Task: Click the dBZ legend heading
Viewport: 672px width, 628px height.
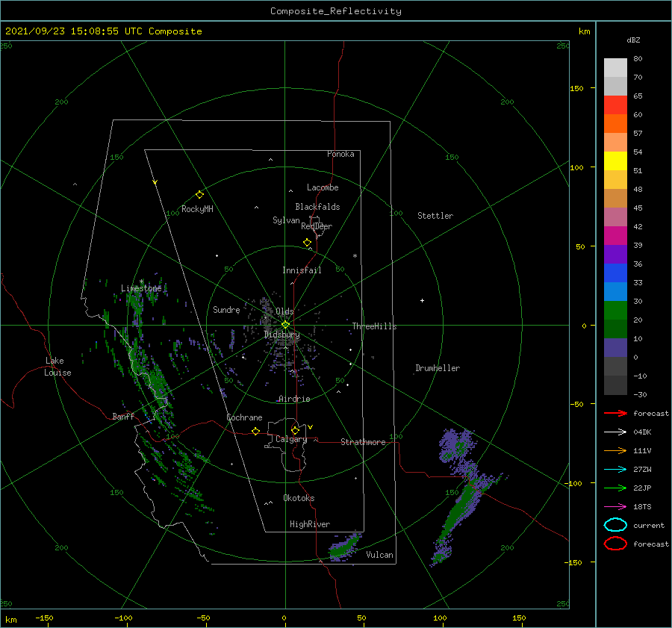Action: click(x=633, y=40)
